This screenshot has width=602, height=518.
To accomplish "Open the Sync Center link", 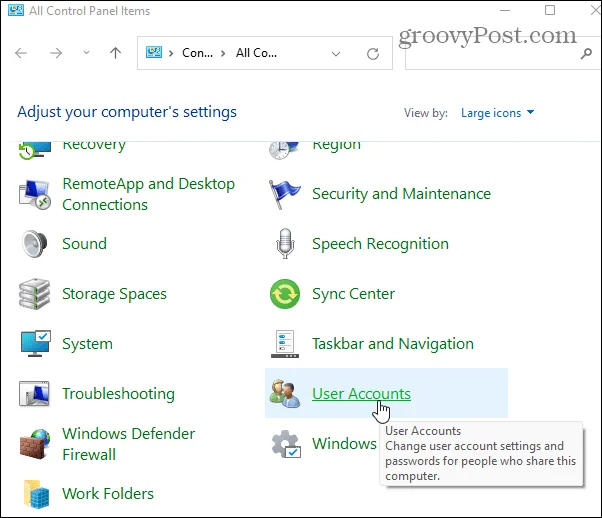I will [353, 294].
